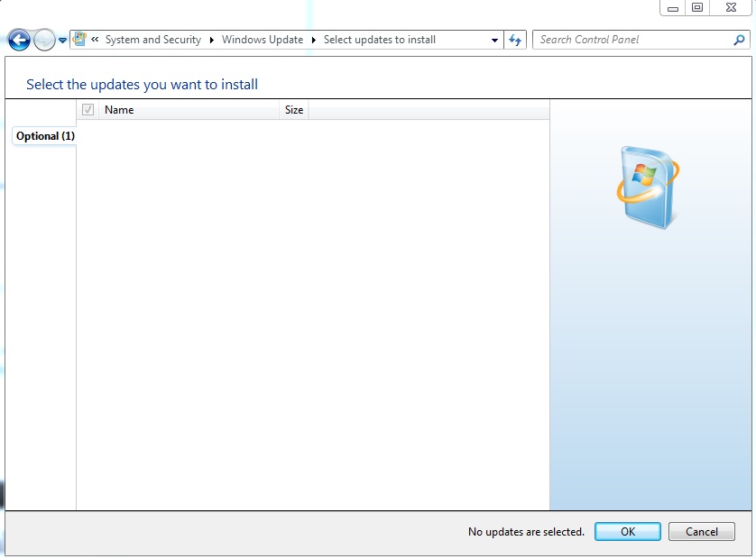Close the window with the X button

(x=731, y=8)
